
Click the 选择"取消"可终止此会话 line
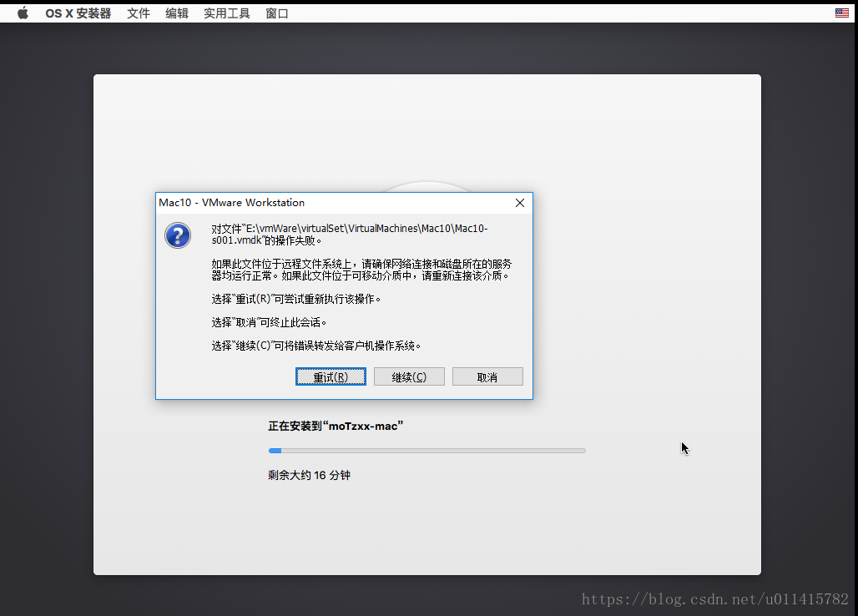(x=270, y=322)
